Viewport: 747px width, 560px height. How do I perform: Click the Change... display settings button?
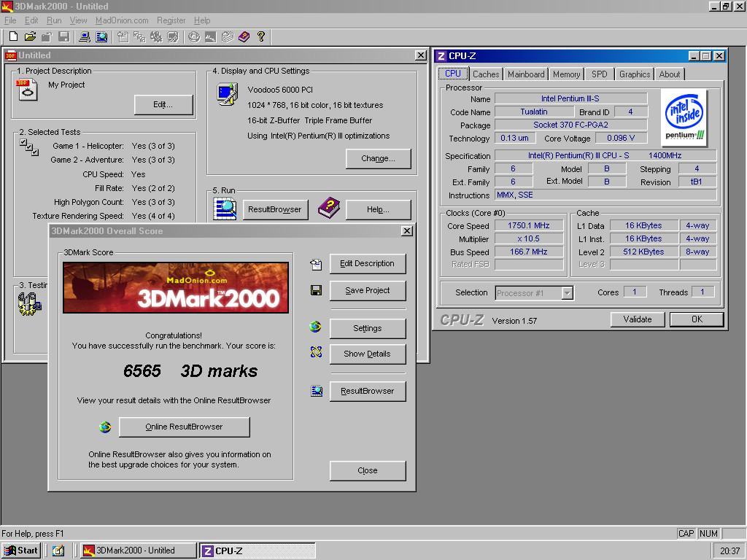pyautogui.click(x=378, y=158)
